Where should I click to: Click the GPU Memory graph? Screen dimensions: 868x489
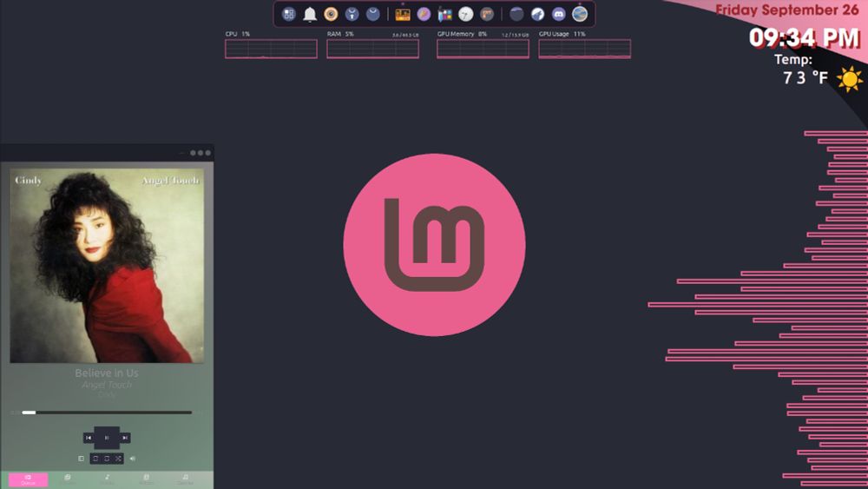(x=483, y=49)
